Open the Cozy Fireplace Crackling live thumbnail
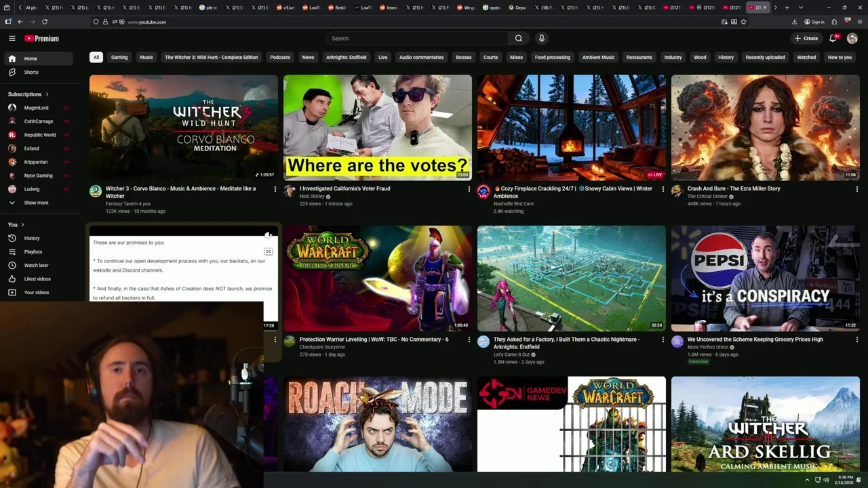Viewport: 868px width, 488px height. (x=571, y=127)
